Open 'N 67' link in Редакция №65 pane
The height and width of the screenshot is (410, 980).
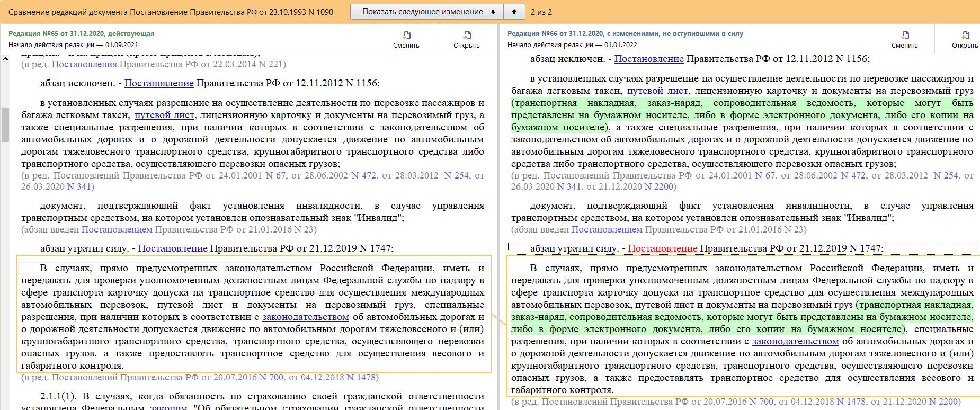275,175
